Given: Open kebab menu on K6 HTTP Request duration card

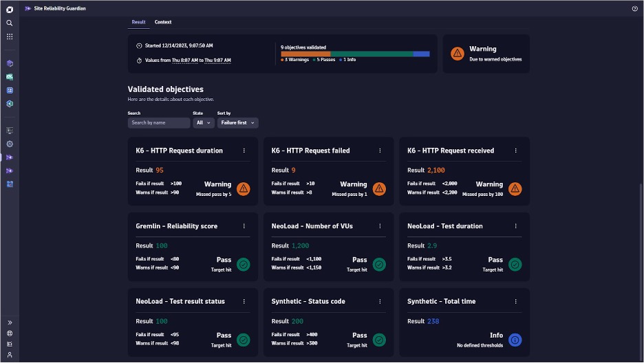Looking at the screenshot, I should 244,151.
